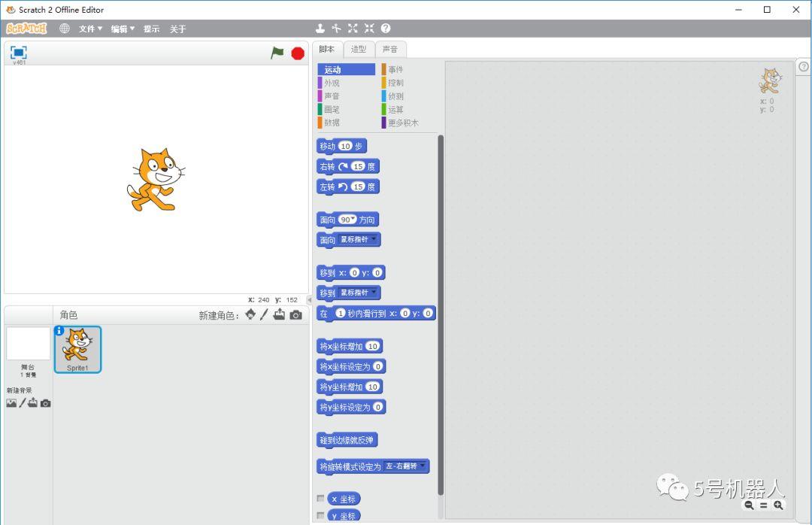Open Sprite1 info button
The height and width of the screenshot is (525, 812).
(59, 331)
